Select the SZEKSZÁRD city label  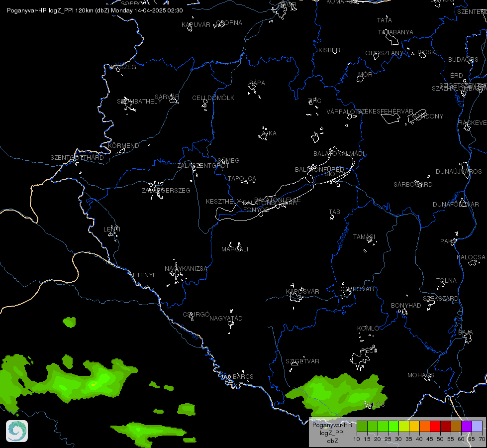(440, 299)
